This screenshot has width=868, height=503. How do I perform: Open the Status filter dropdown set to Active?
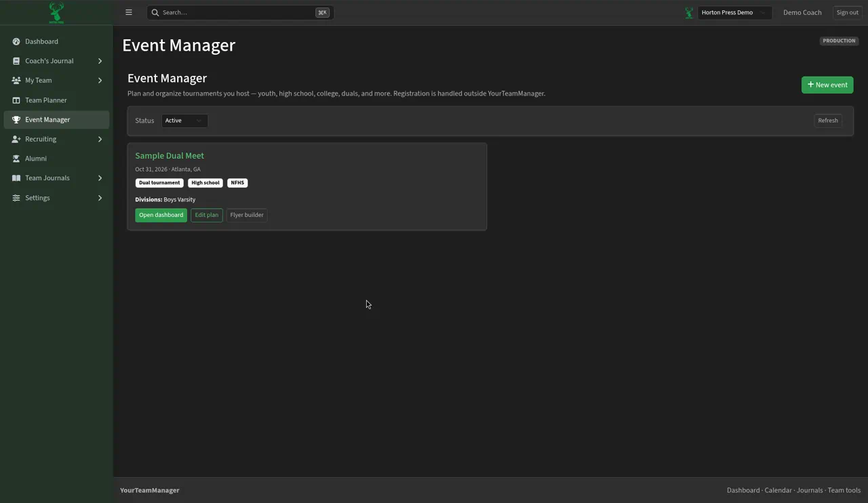click(184, 121)
